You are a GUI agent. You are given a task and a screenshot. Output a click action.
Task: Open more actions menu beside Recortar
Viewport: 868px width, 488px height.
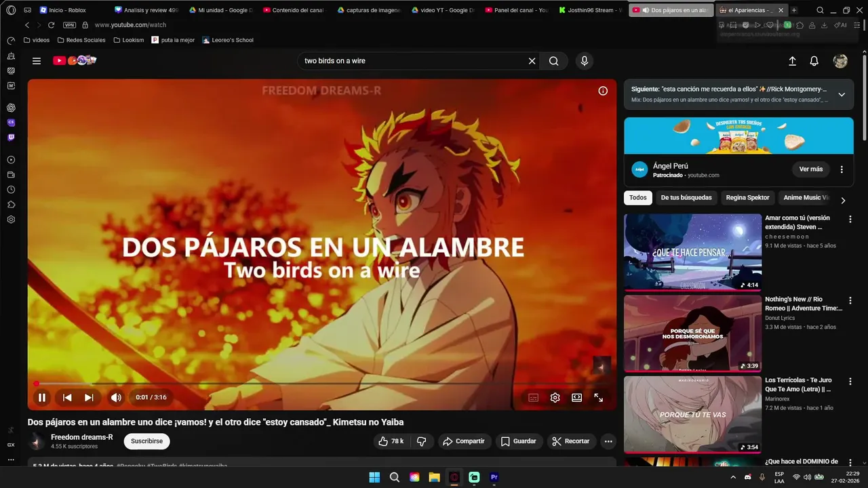pos(608,441)
